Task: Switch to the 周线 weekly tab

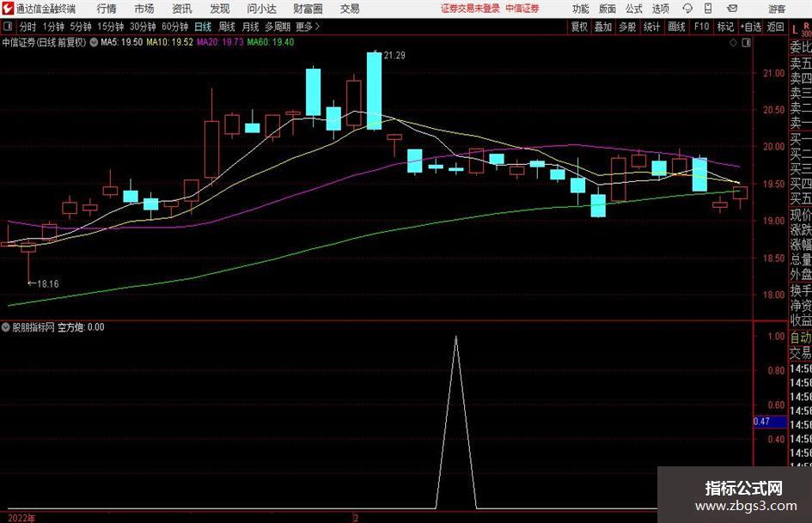Action: click(227, 27)
